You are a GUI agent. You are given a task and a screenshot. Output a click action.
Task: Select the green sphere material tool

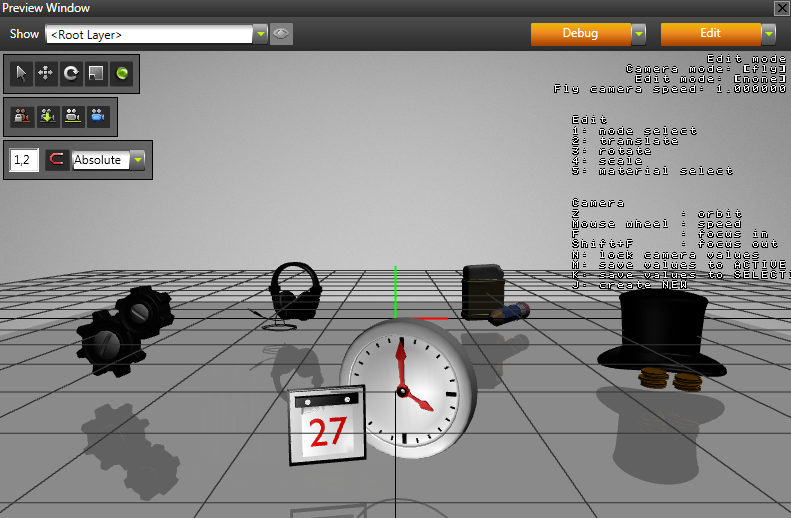click(121, 73)
